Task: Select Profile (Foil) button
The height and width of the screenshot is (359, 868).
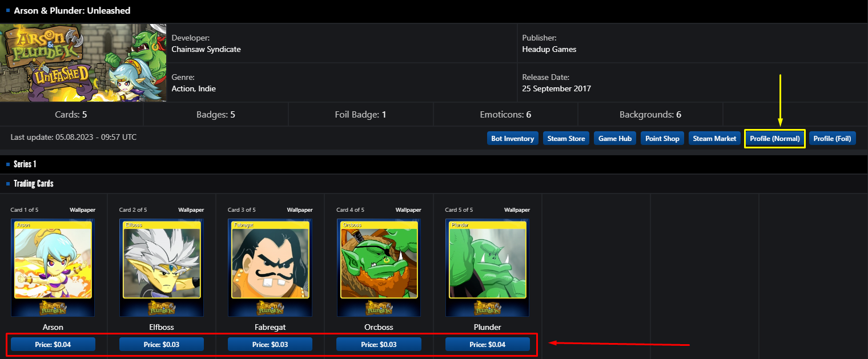Action: [832, 138]
